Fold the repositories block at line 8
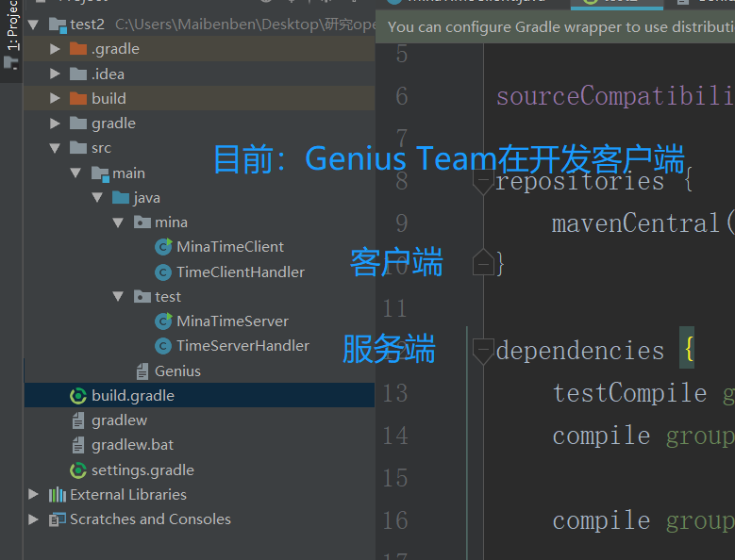This screenshot has height=560, width=735. click(483, 181)
